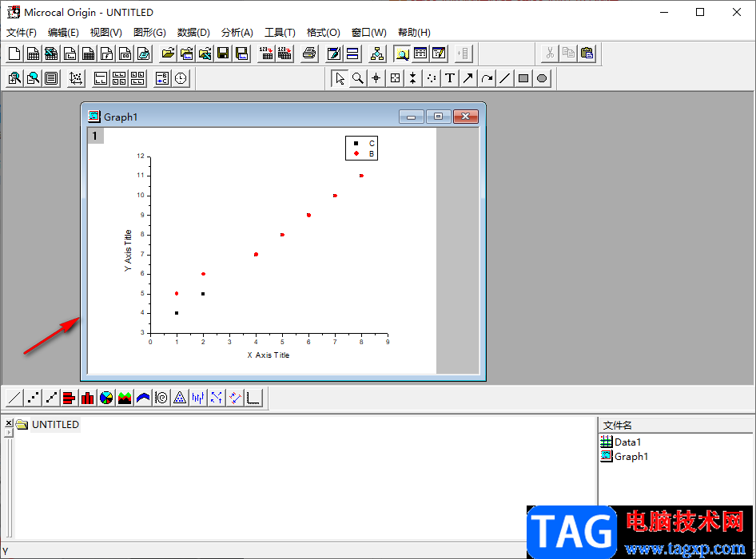The width and height of the screenshot is (756, 559).
Task: Click the Line plot icon
Action: [x=14, y=397]
